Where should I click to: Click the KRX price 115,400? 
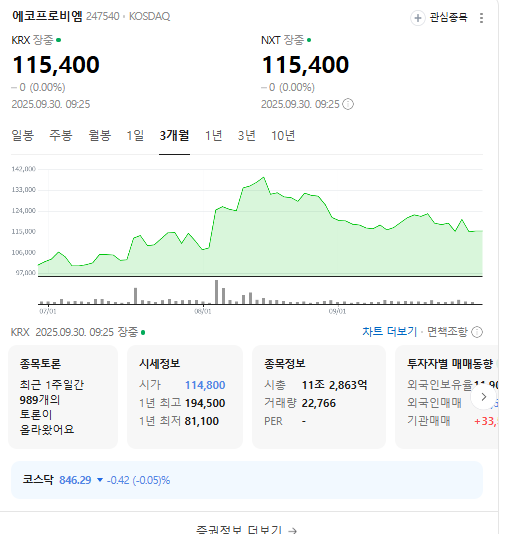56,65
